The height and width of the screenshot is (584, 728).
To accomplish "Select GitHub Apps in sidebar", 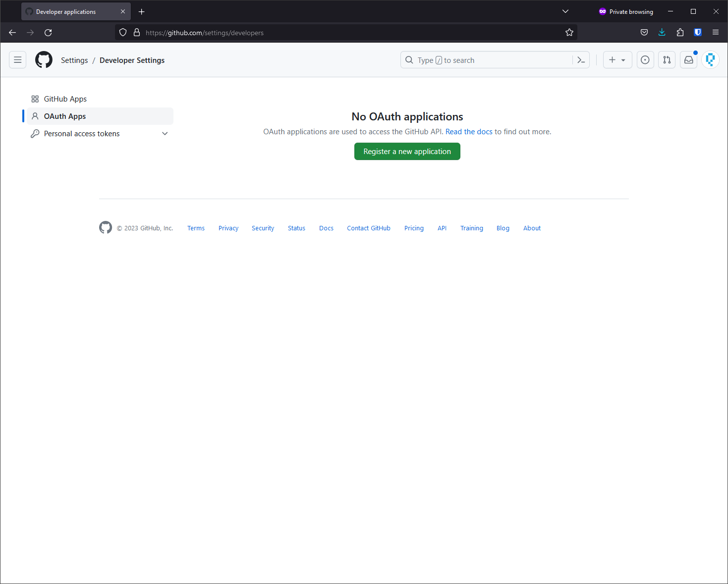I will pyautogui.click(x=65, y=99).
